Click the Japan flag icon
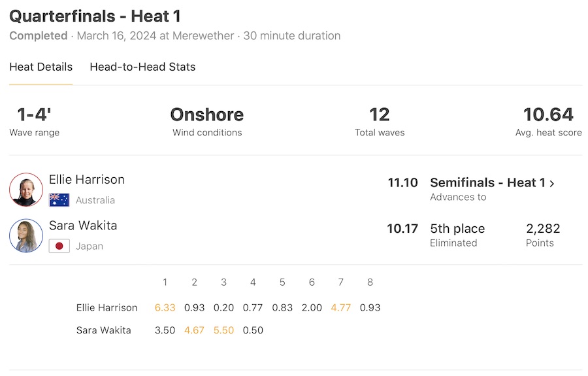 point(59,247)
